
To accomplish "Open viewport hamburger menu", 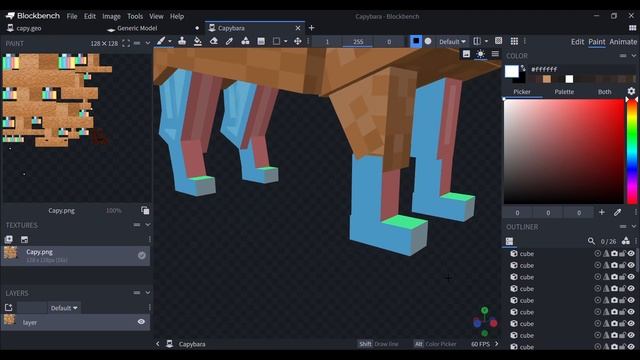I will pos(495,54).
